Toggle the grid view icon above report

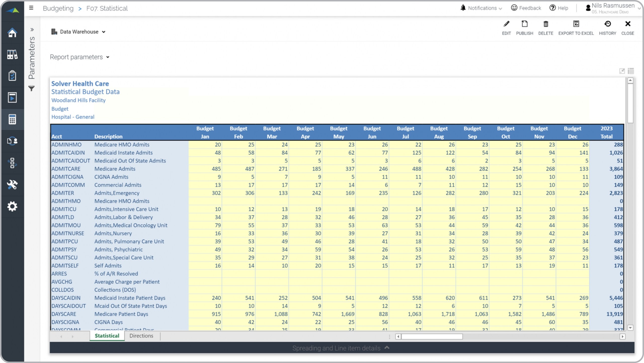(631, 71)
